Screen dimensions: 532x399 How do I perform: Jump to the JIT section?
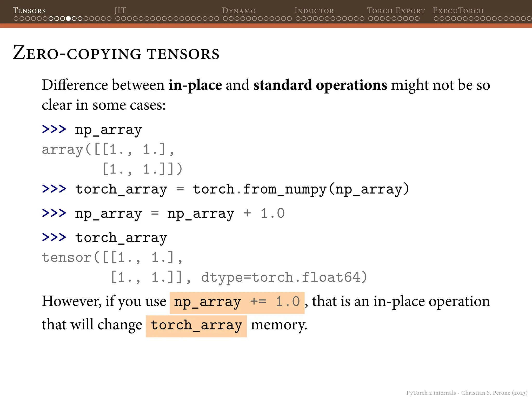click(120, 11)
